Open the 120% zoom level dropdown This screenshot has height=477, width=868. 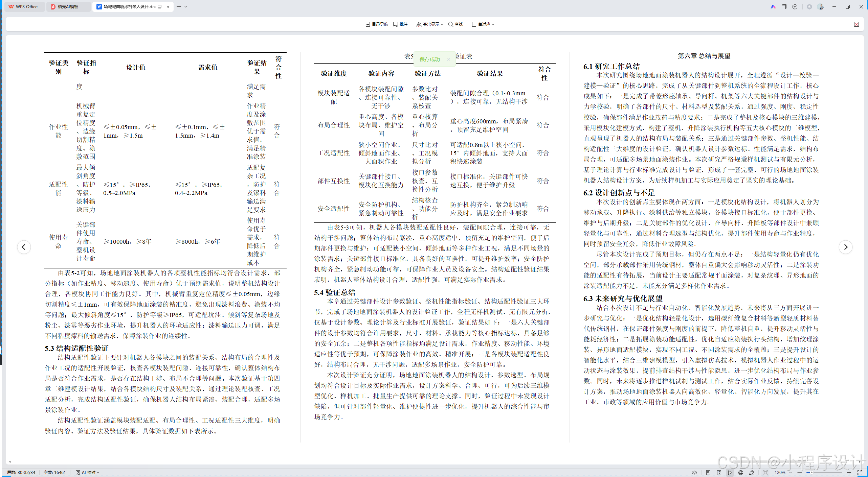coord(783,473)
